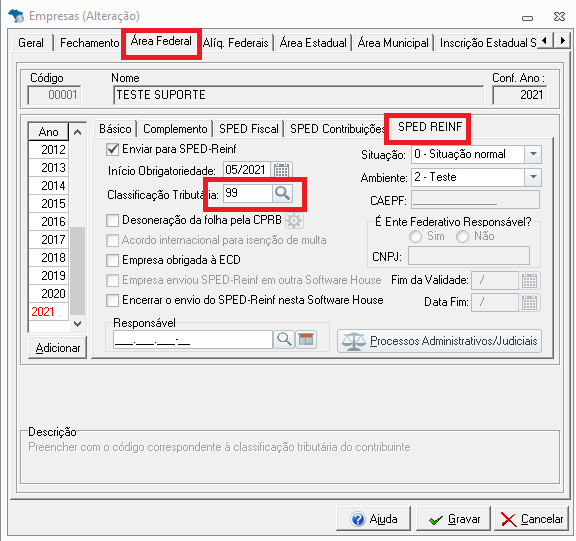576x541 pixels.
Task: Open Responsável registration table icon
Action: 306,339
